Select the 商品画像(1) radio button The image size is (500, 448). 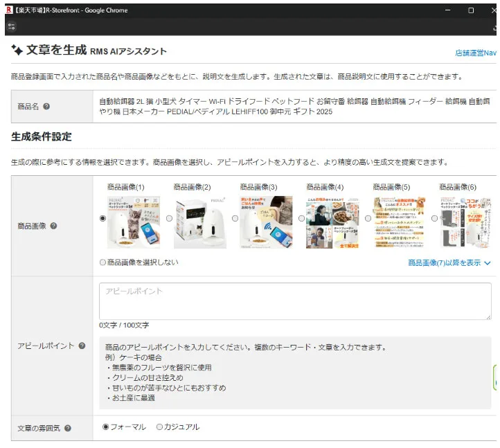[x=103, y=218]
